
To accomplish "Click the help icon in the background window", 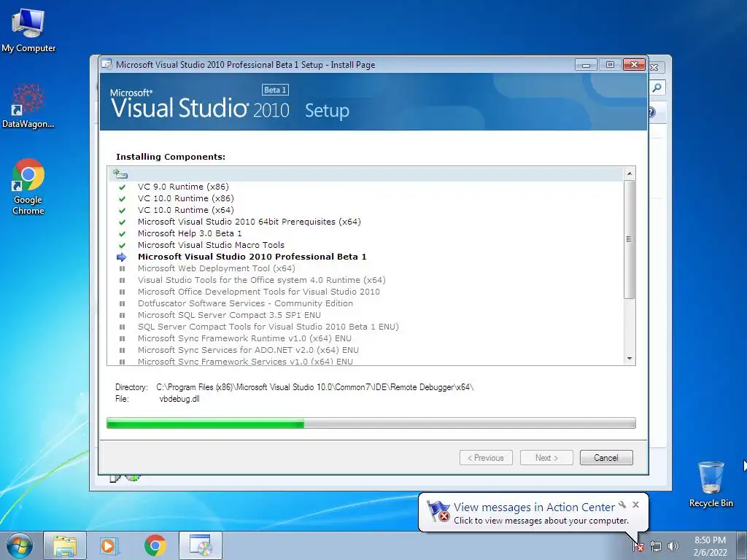I will (x=652, y=112).
